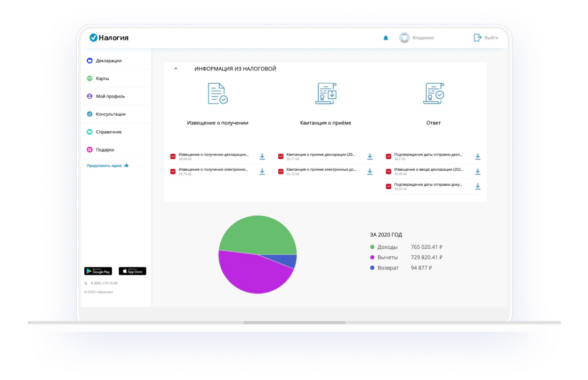Open Декларации in the sidebar
Viewport: 588px width, 380px height.
click(x=109, y=61)
